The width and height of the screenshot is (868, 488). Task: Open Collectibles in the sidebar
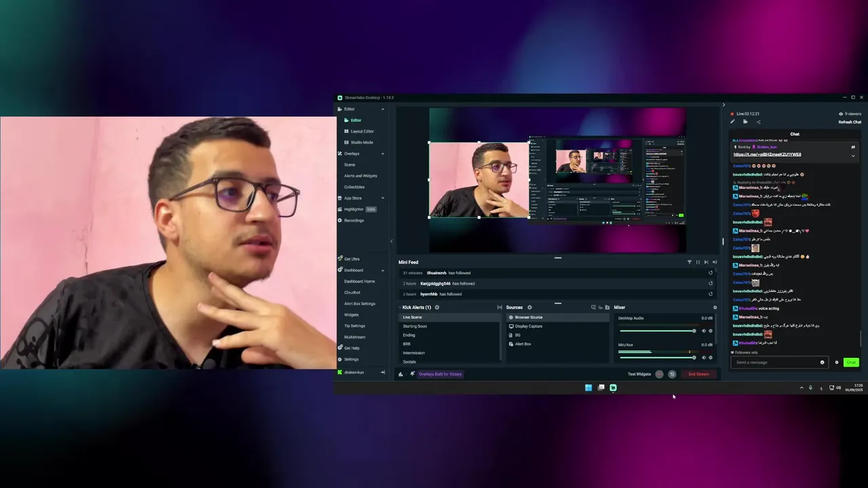tap(354, 187)
